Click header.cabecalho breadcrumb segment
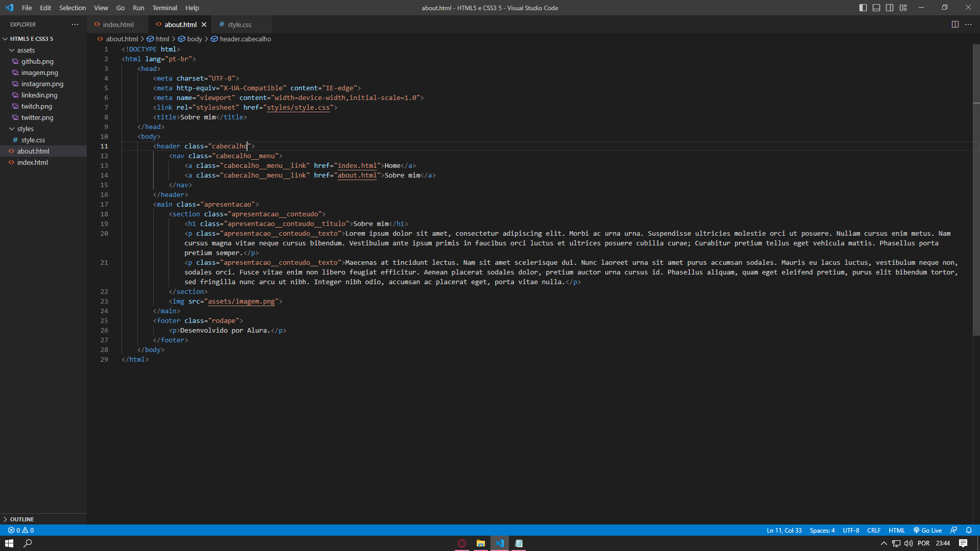This screenshot has width=980, height=551. pyautogui.click(x=241, y=39)
